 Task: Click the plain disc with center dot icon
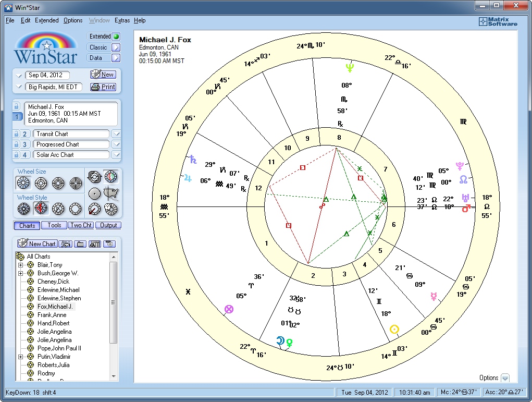coord(95,193)
